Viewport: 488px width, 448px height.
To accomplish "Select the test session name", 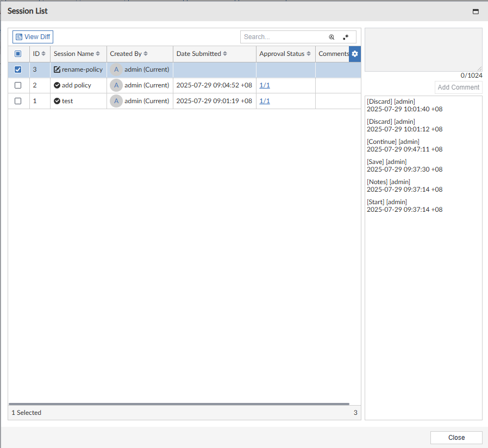I will click(x=67, y=101).
